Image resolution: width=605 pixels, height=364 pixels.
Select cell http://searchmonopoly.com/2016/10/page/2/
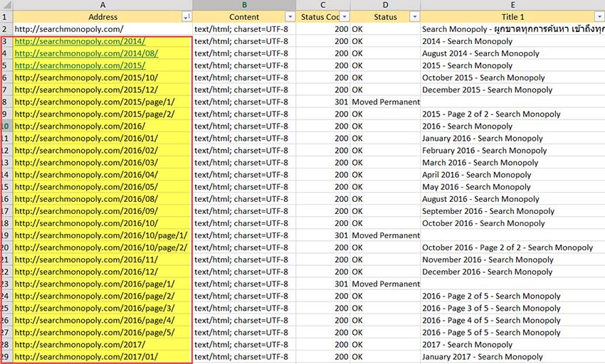pyautogui.click(x=102, y=247)
